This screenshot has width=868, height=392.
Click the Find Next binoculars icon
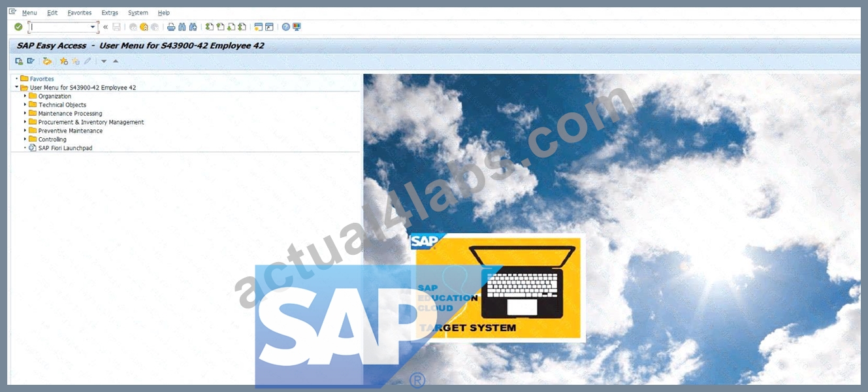(193, 27)
